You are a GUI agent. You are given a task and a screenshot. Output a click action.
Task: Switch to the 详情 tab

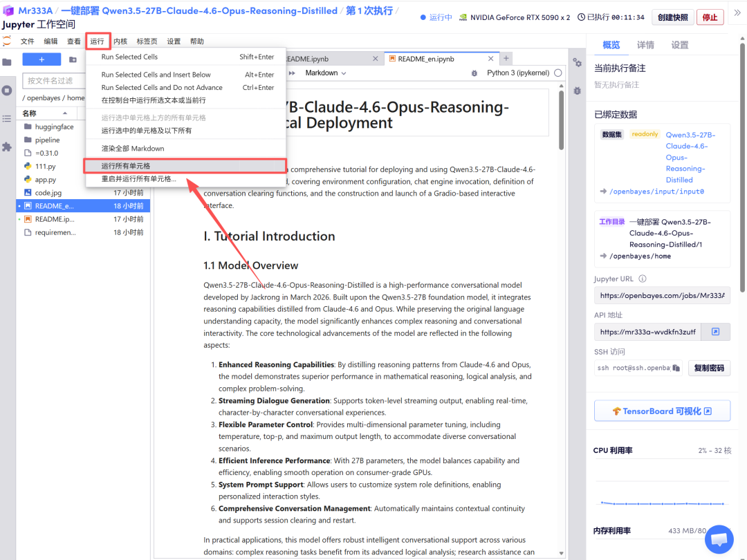(645, 45)
